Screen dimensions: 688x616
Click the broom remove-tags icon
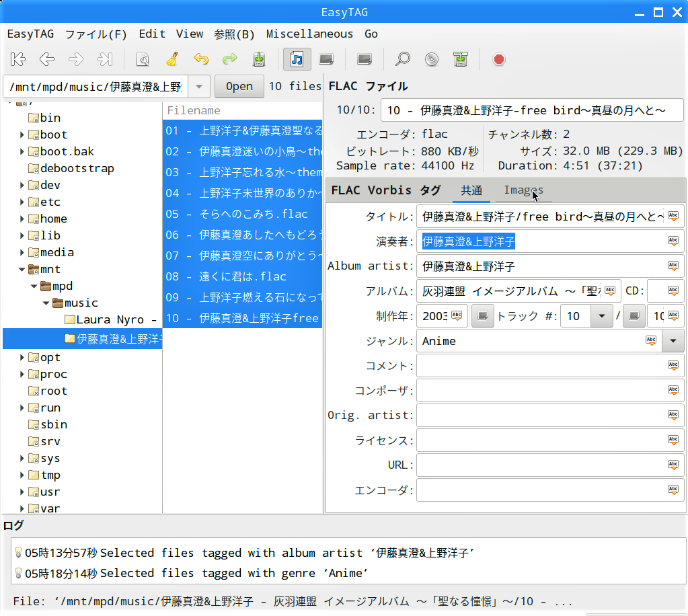coord(172,59)
